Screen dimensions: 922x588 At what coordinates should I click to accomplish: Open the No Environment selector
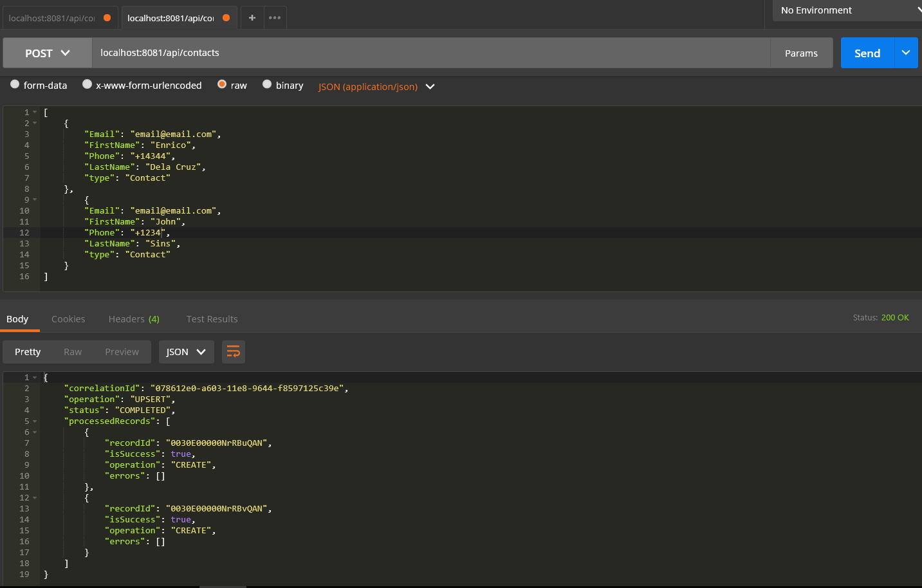pyautogui.click(x=847, y=10)
